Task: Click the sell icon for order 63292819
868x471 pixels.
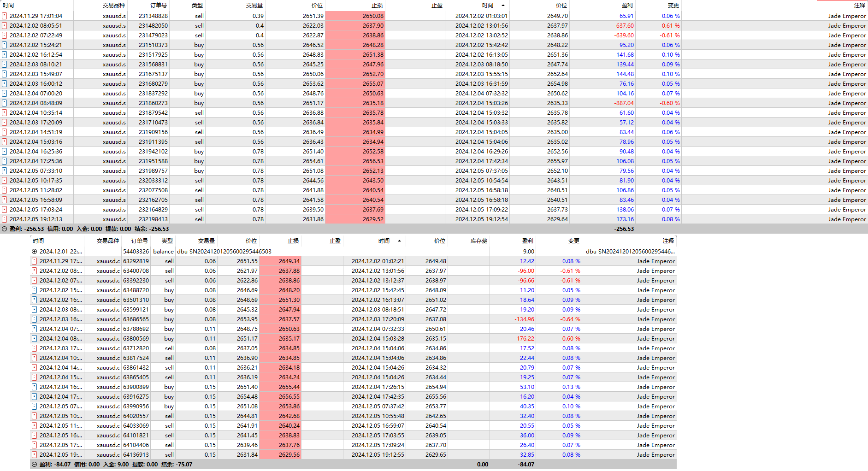Action: click(x=34, y=261)
